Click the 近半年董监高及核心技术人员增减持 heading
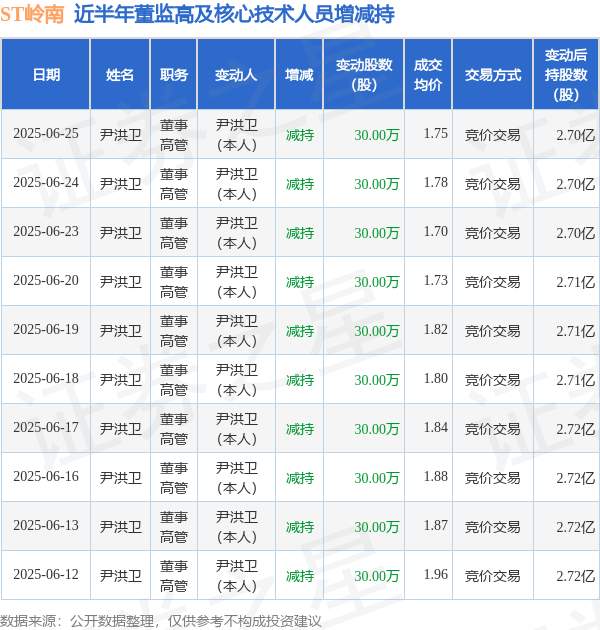600x630 pixels. point(234,14)
